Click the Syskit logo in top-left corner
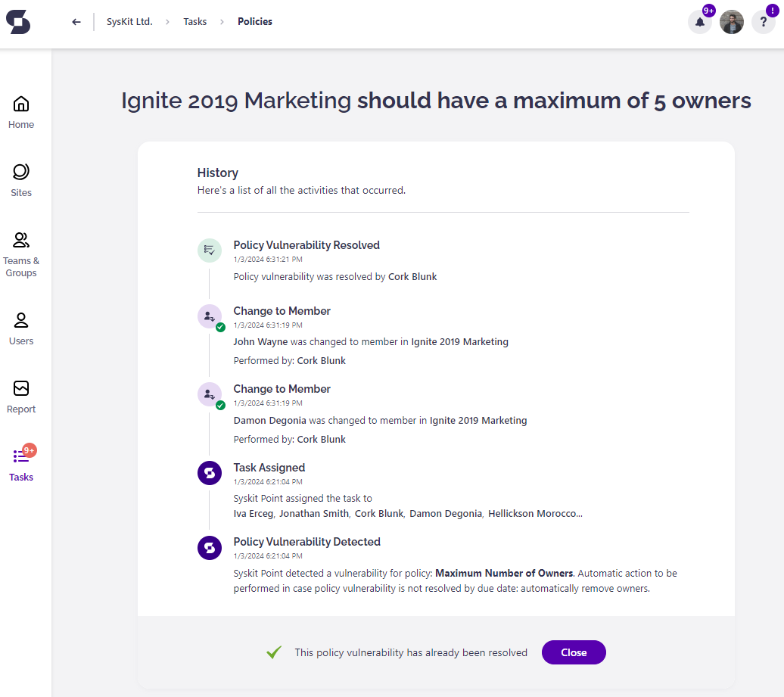784x697 pixels. [18, 22]
